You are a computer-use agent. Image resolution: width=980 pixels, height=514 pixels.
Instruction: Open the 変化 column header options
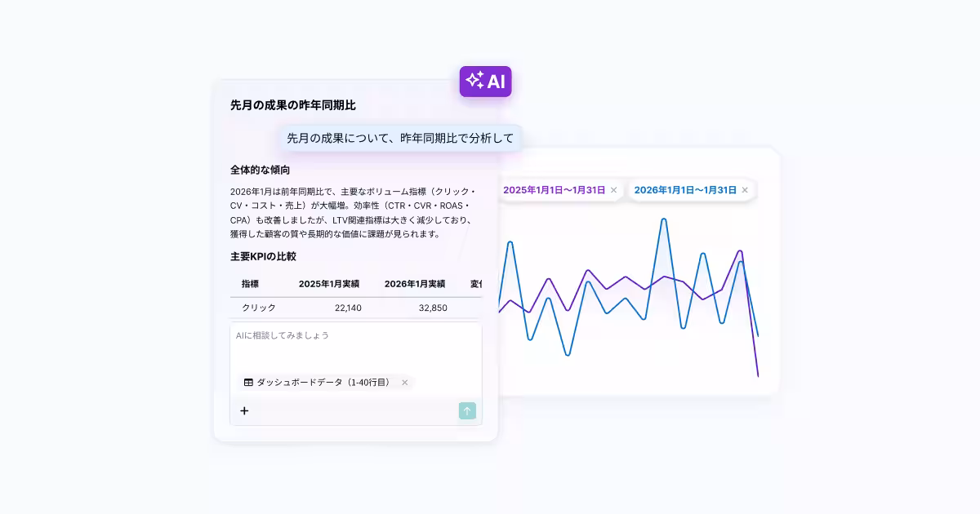[479, 283]
